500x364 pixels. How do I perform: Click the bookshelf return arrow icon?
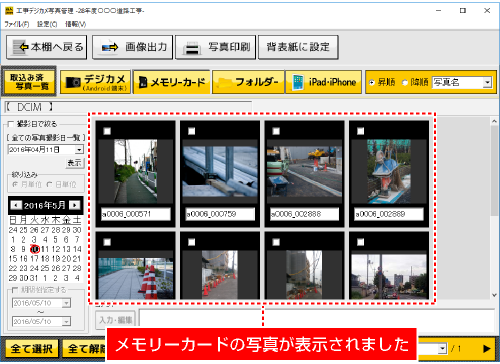tap(20, 47)
